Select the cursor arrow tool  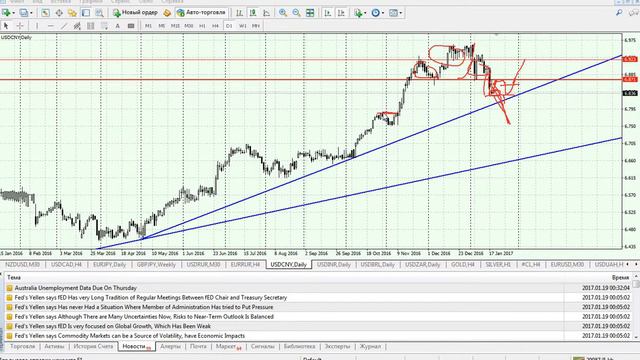click(6, 26)
